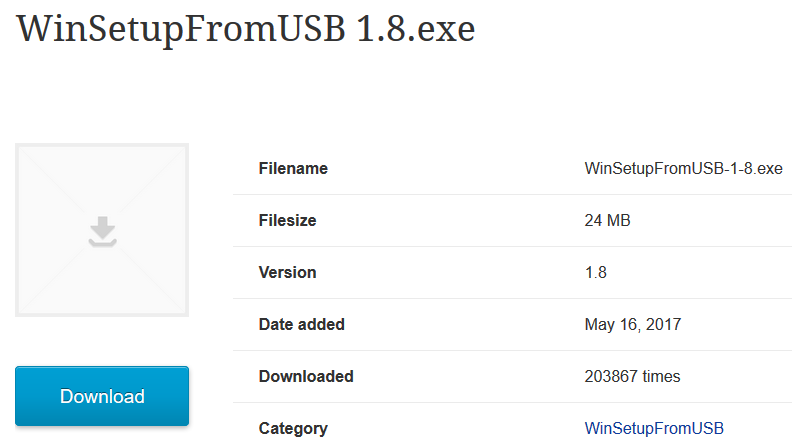
Task: Click the Date added label
Action: click(302, 324)
